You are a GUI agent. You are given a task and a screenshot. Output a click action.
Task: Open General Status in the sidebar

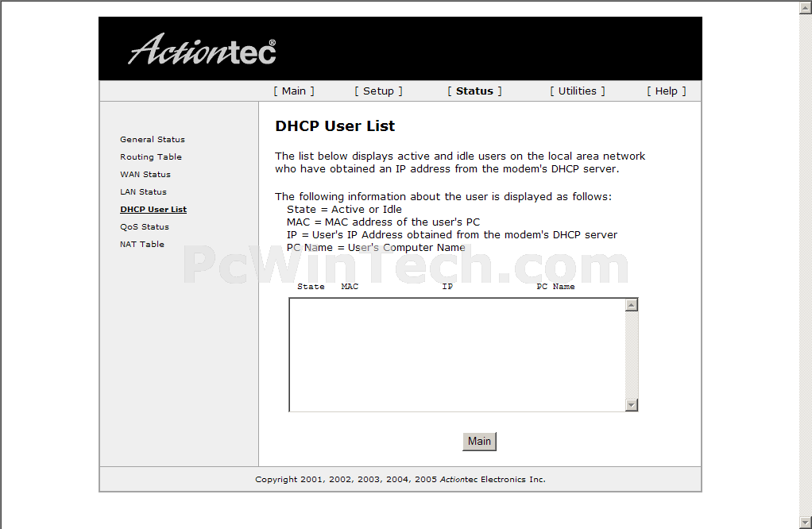point(153,139)
